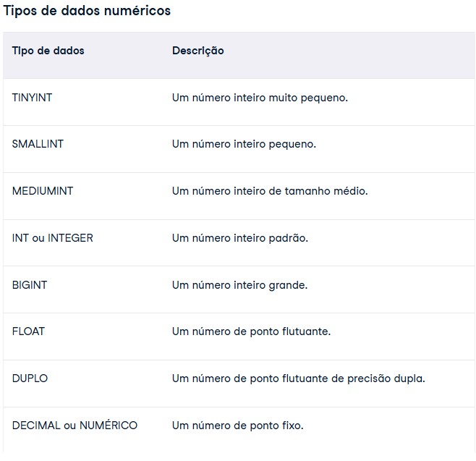This screenshot has height=461, width=476.
Task: Select 'Um número de ponto fixo.' description
Action: click(237, 425)
